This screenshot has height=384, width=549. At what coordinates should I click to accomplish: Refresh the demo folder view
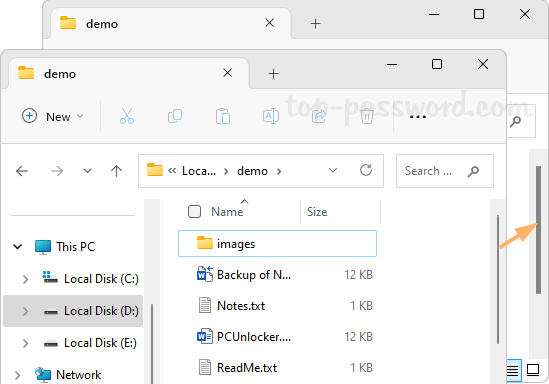click(366, 170)
